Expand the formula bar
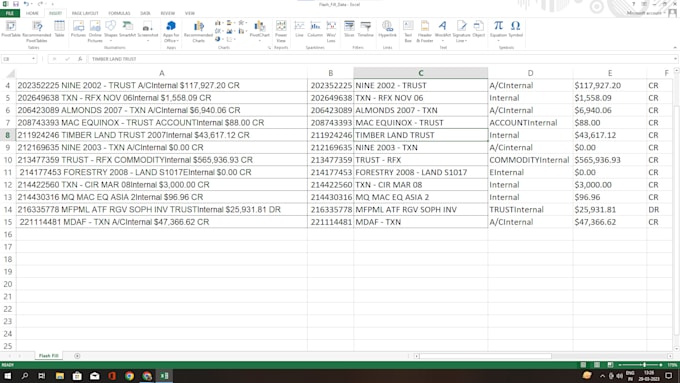This screenshot has width=680, height=383. (675, 59)
